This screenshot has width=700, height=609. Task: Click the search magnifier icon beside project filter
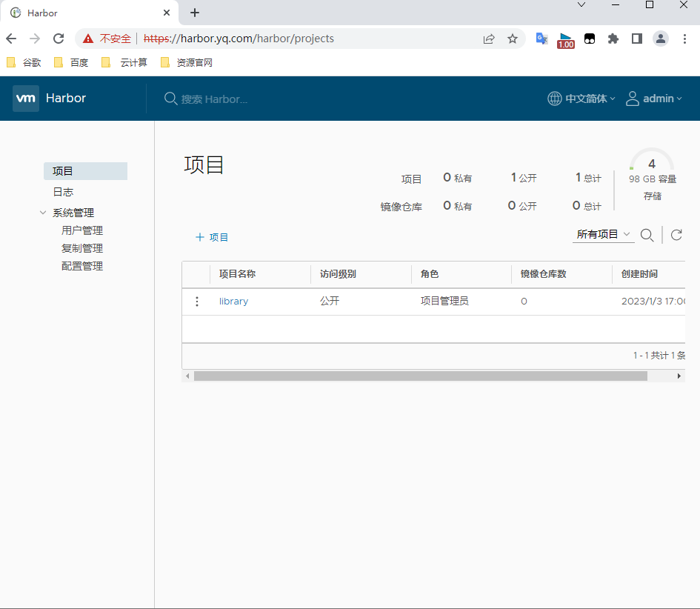point(647,235)
